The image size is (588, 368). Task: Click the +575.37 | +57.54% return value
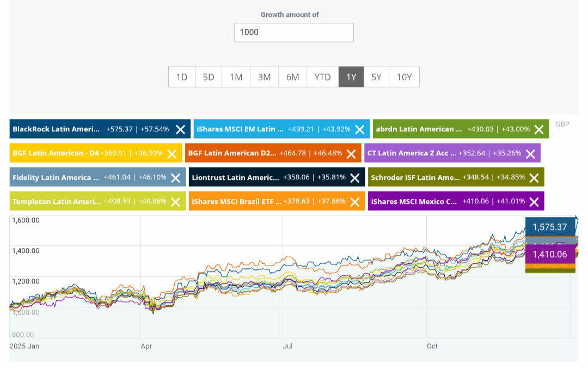[137, 129]
